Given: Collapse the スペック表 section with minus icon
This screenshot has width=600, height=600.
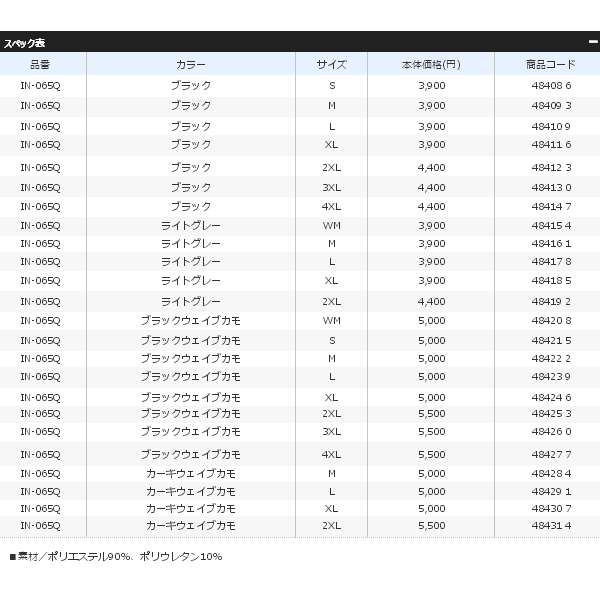Looking at the screenshot, I should pyautogui.click(x=592, y=42).
